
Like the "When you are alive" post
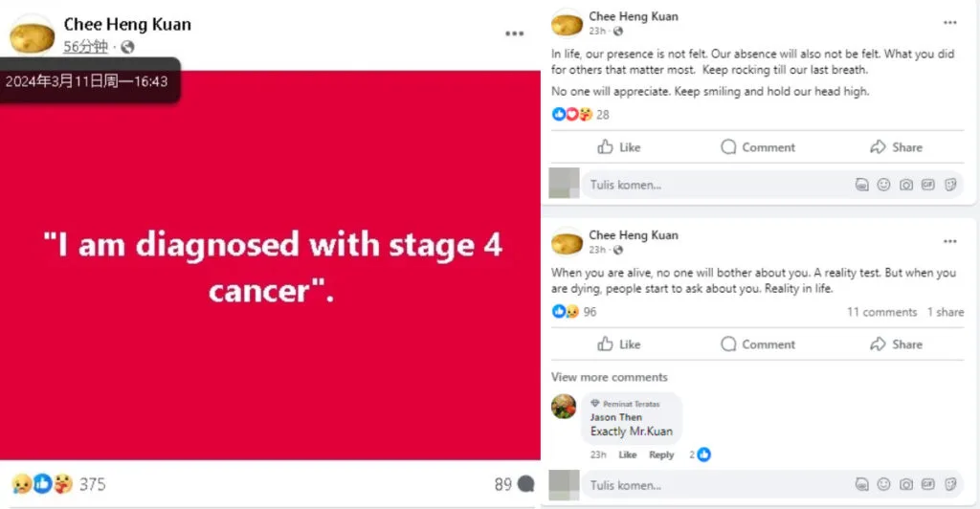tap(618, 344)
